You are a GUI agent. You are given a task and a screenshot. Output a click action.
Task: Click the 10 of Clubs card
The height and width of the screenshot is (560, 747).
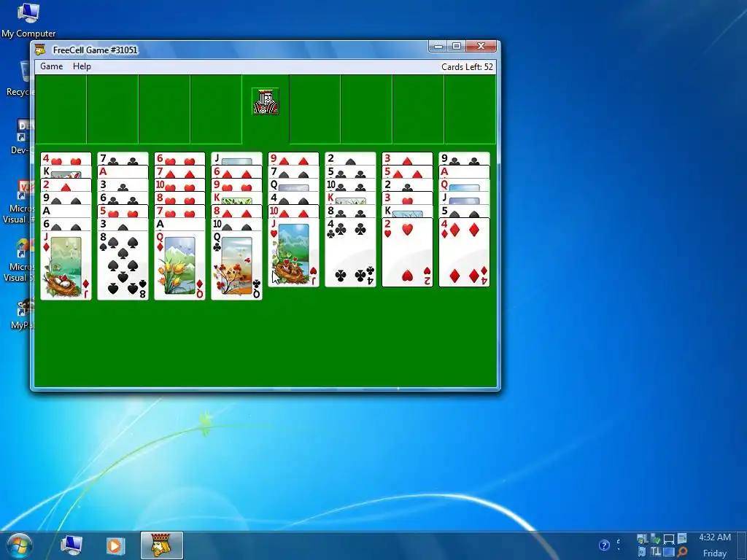click(x=350, y=184)
